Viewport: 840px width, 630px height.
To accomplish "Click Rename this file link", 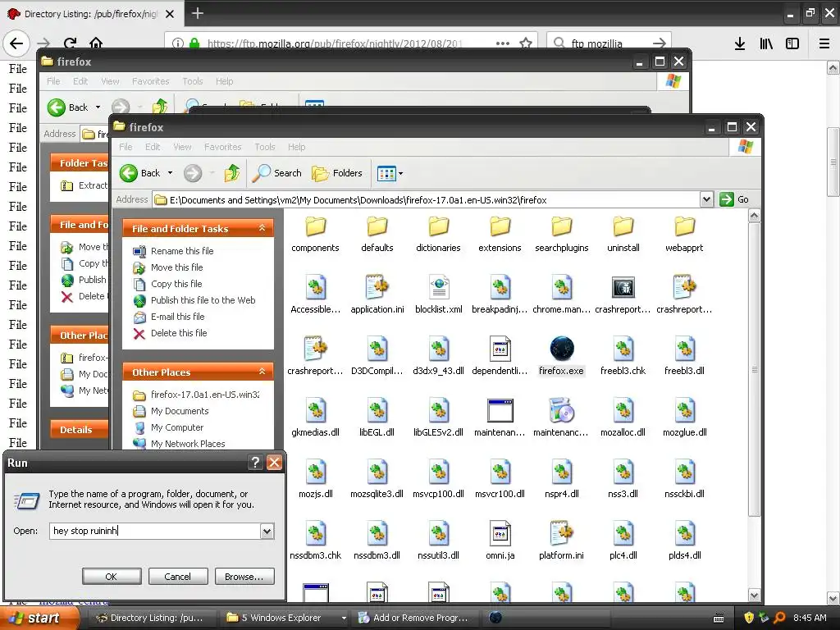I will click(x=182, y=251).
